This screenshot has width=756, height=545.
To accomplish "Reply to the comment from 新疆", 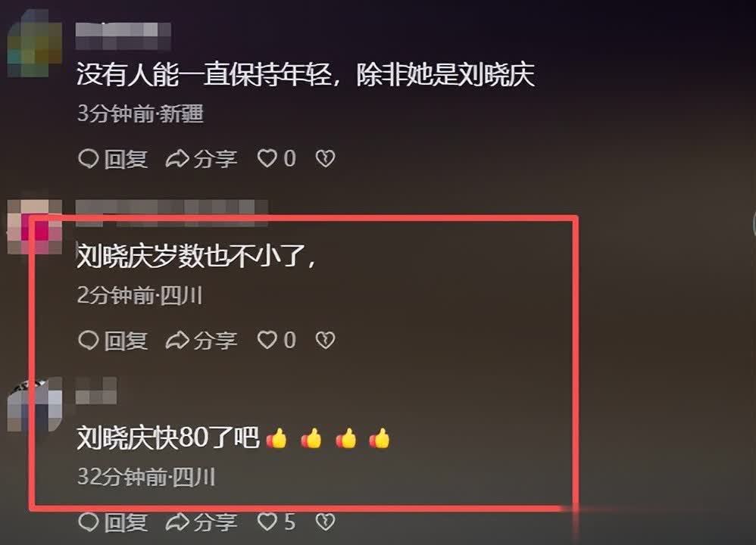I will pos(113,159).
